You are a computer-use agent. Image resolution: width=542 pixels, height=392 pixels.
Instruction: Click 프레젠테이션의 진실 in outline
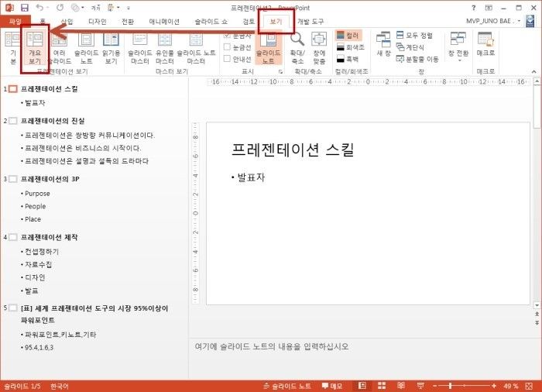pos(53,121)
